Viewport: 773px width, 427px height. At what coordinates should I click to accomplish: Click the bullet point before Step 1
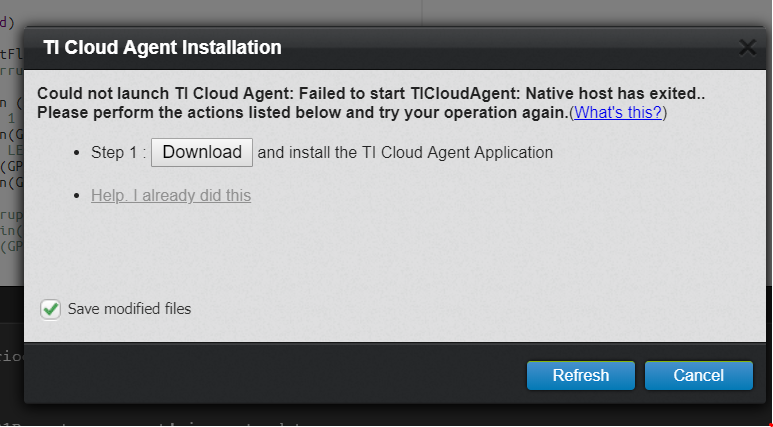click(79, 154)
